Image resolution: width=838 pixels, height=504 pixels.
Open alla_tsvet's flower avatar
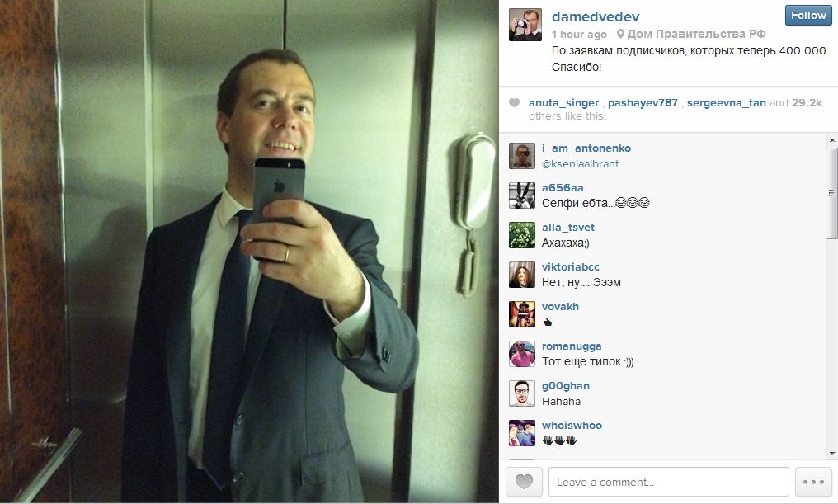(521, 235)
